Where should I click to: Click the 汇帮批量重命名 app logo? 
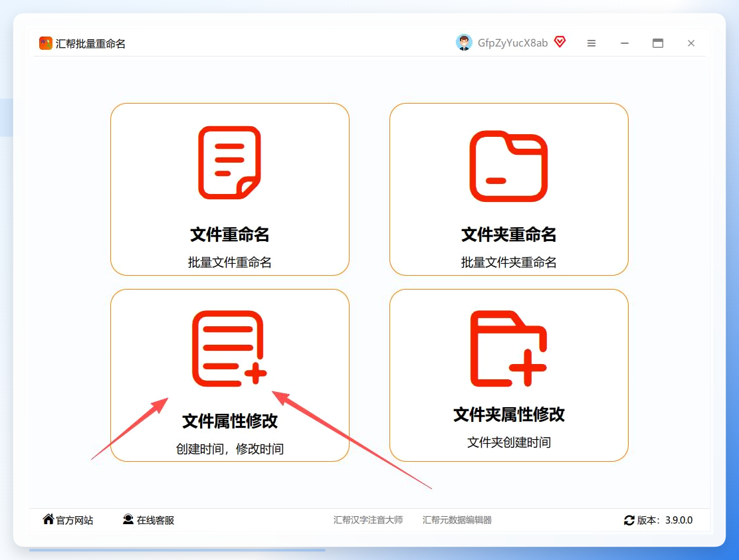tap(46, 43)
